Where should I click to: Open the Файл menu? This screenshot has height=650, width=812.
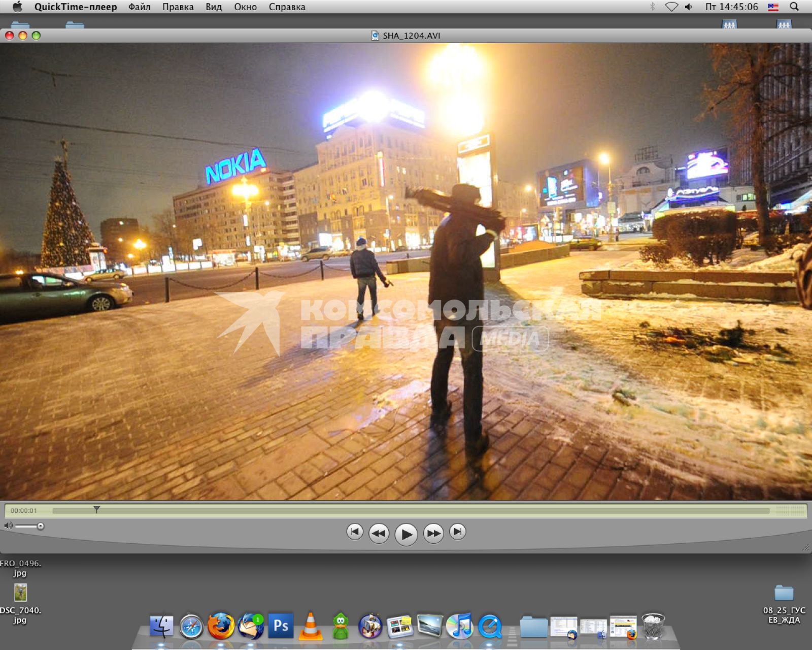139,7
